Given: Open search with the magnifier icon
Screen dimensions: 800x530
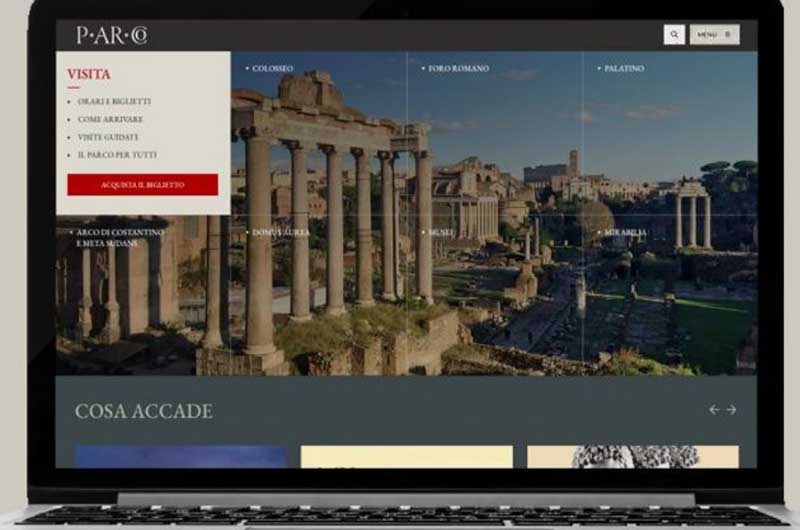Looking at the screenshot, I should click(674, 35).
